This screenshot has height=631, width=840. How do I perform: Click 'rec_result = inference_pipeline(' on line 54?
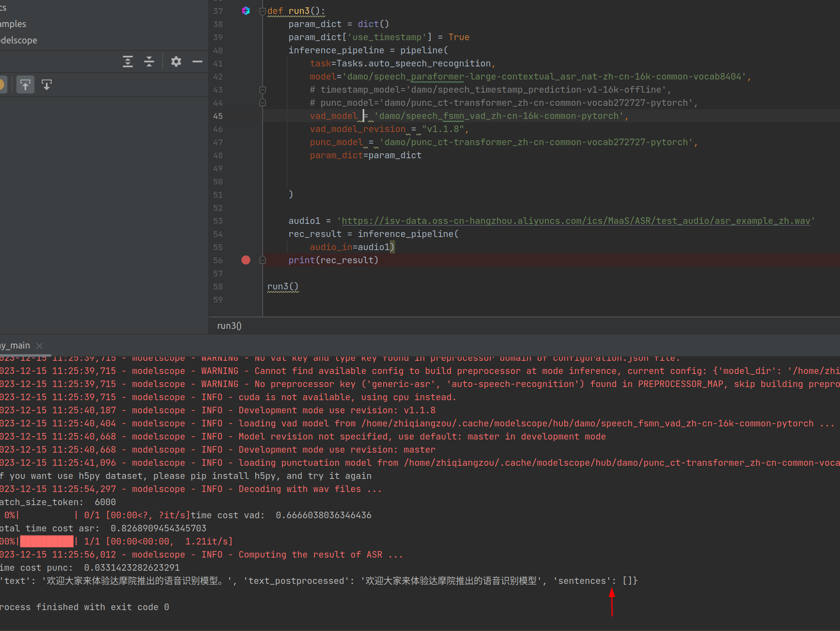pyautogui.click(x=374, y=234)
